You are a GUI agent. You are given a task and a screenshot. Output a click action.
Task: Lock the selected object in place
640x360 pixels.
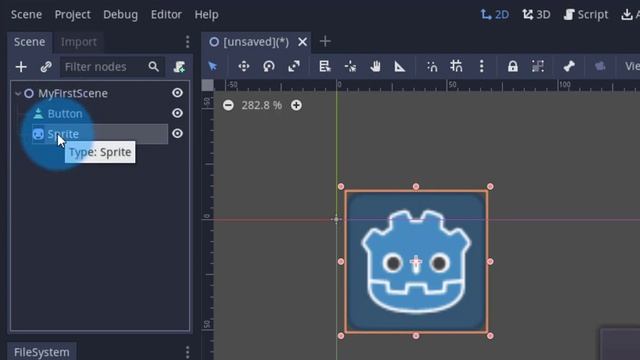pos(513,66)
